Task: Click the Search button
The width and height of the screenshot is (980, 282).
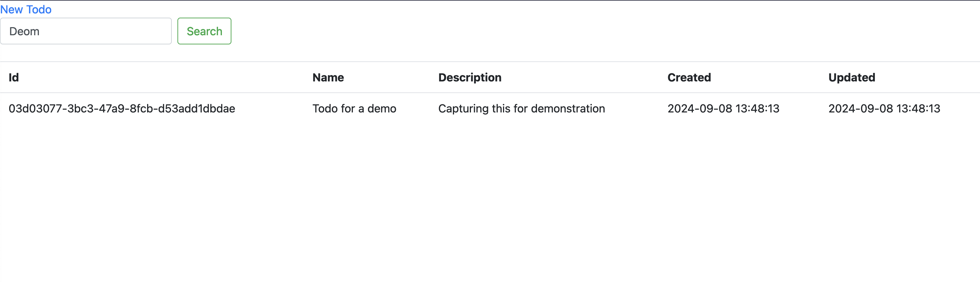Action: [204, 31]
